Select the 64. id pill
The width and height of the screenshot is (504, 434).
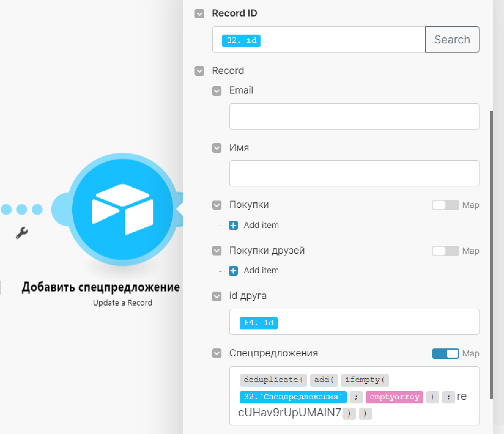tap(259, 323)
